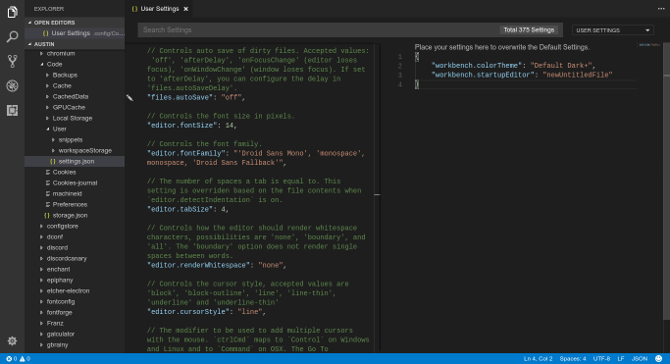The image size is (670, 364).
Task: Open the Manage gear icon
Action: tap(12, 341)
